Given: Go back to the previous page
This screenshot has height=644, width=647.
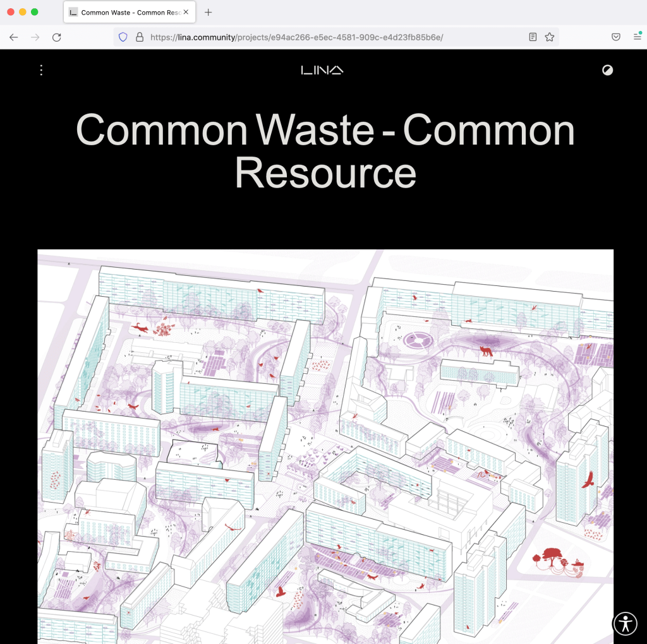Looking at the screenshot, I should tap(14, 37).
